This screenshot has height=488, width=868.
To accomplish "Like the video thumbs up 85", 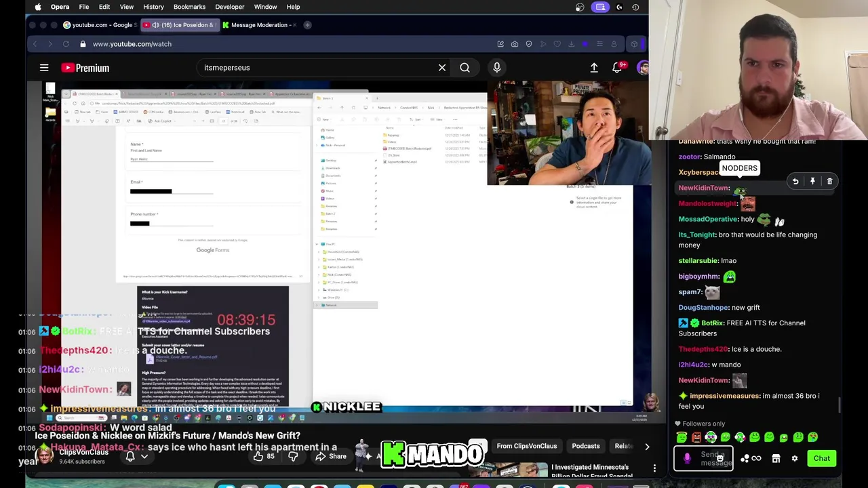I will tap(264, 456).
